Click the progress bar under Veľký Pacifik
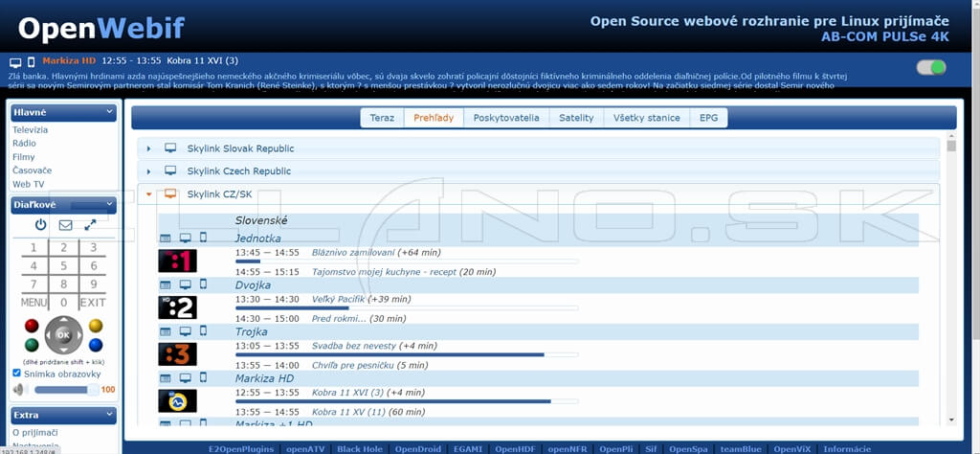Viewport: 980px width, 454px height. [x=407, y=307]
